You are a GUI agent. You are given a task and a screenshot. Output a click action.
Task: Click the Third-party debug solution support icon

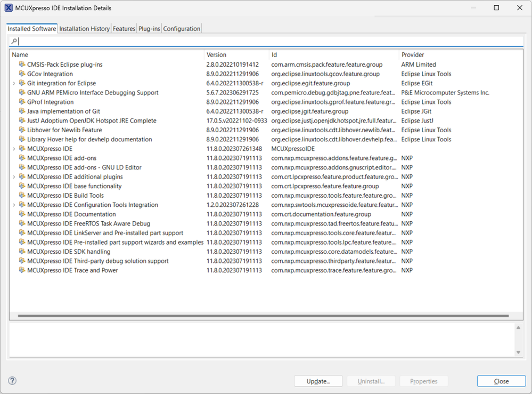[22, 261]
